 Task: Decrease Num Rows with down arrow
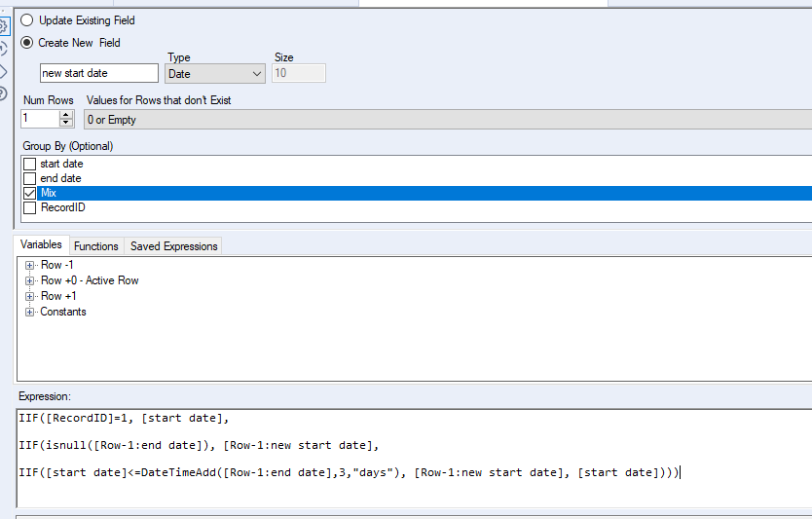(66, 123)
